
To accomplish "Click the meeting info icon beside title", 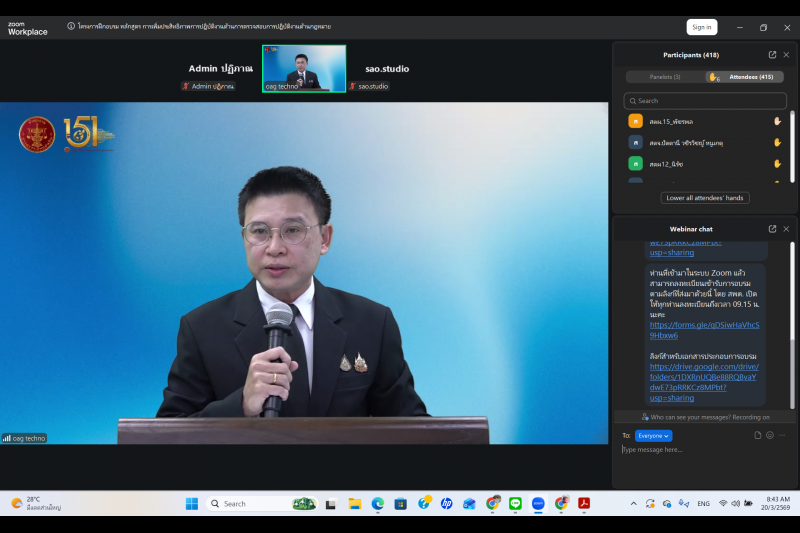I will [x=71, y=26].
